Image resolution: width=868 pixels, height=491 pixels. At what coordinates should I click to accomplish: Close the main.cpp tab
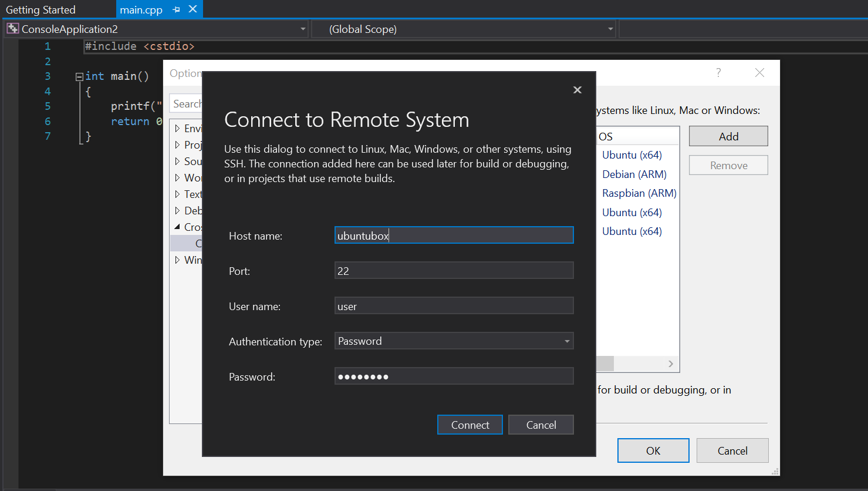point(192,9)
